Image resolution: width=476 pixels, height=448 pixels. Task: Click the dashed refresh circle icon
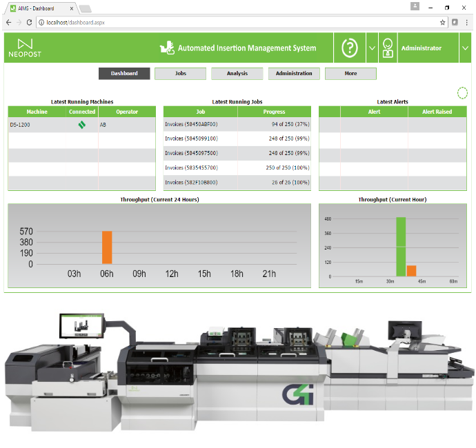pyautogui.click(x=463, y=93)
